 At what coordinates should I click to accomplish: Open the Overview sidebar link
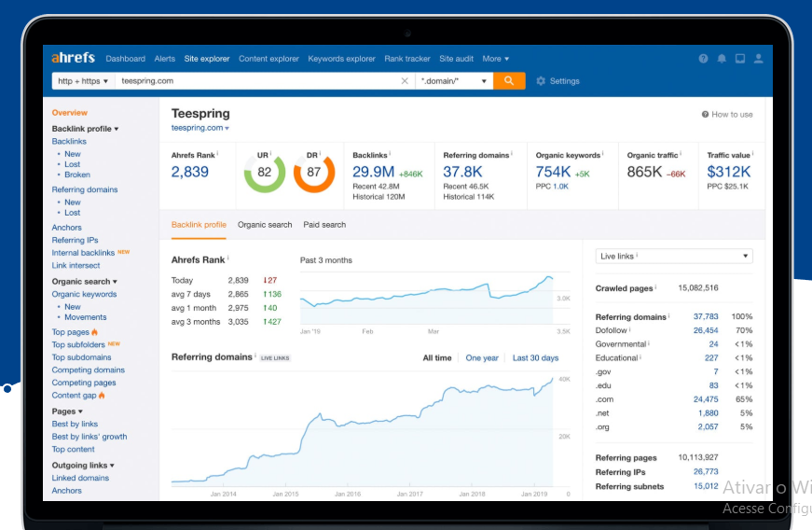[x=69, y=112]
